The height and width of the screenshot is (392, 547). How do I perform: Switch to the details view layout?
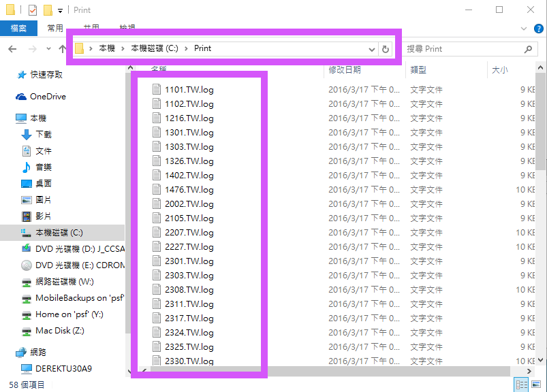(x=521, y=385)
